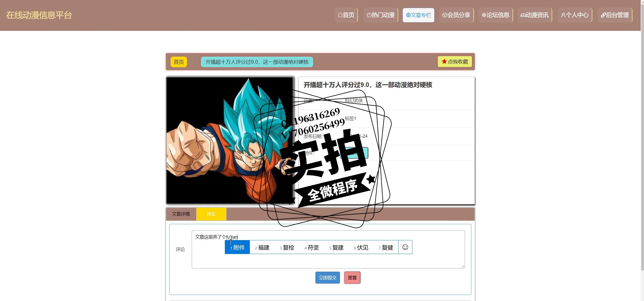
Task: Open 动漫资讯 nav item
Action: click(x=535, y=15)
